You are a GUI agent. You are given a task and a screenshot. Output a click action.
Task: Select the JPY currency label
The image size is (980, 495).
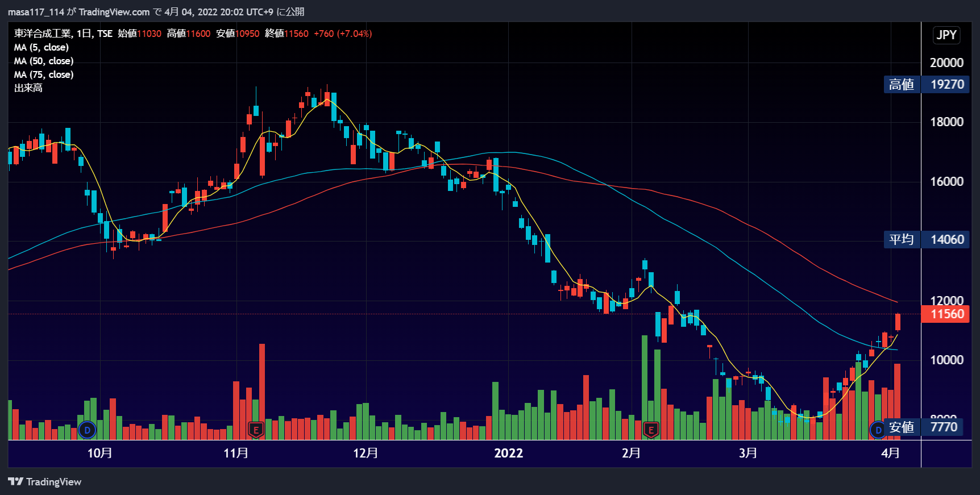pos(946,35)
